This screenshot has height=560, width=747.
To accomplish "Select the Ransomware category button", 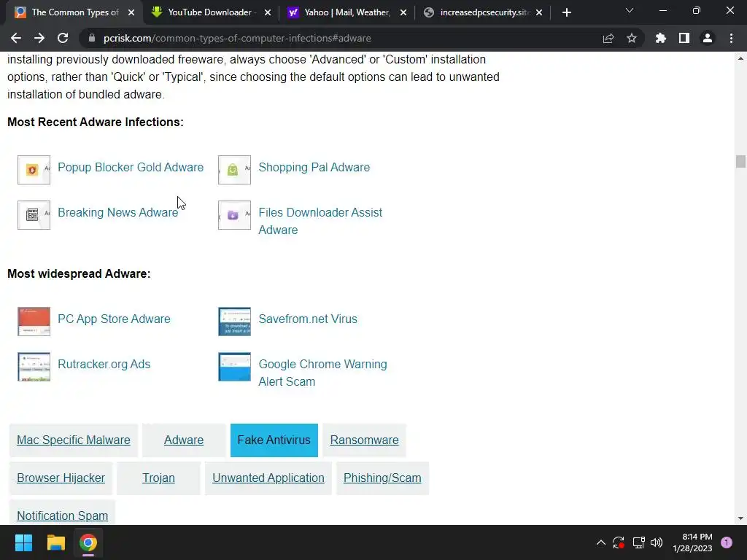I will pos(365,440).
